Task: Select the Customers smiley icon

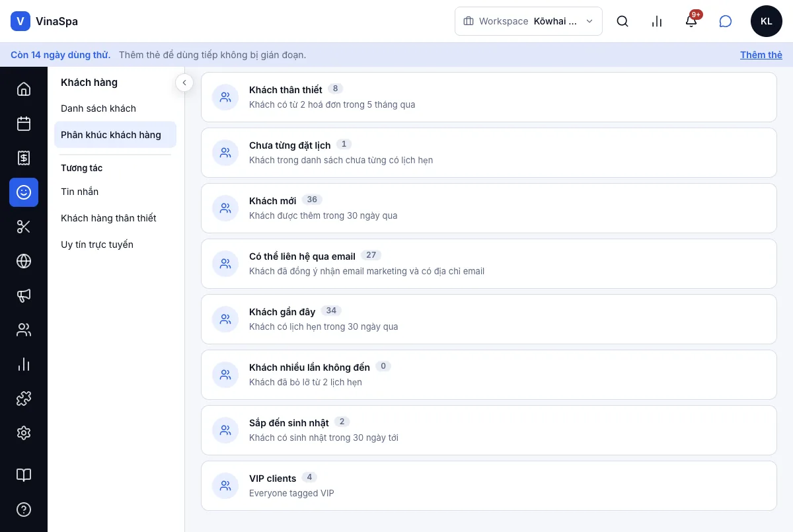Action: 24,192
